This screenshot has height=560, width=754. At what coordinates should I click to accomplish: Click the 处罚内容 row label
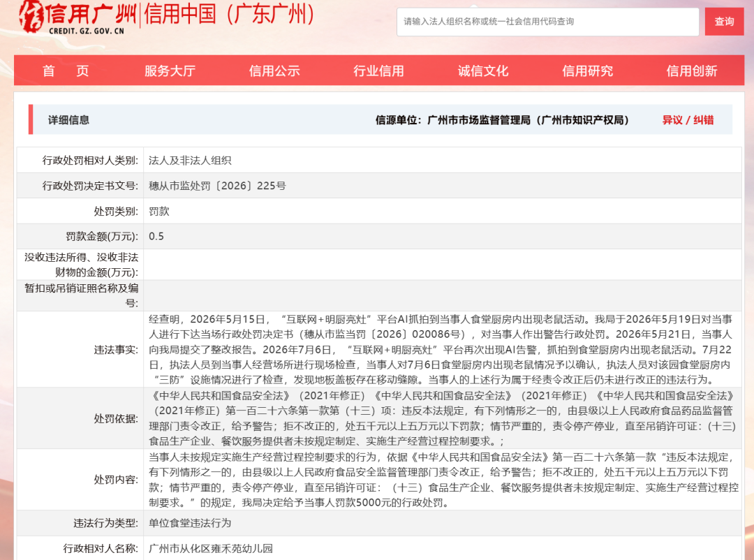tap(116, 480)
